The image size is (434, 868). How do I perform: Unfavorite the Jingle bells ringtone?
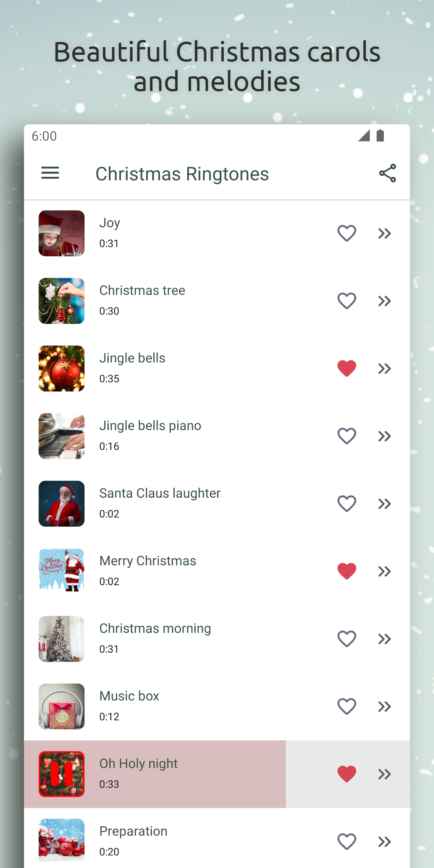[x=347, y=368]
